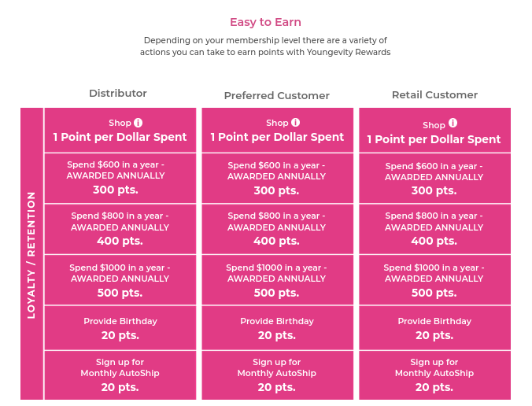The image size is (532, 406).
Task: Click Distributor Spend $600 in a year tile
Action: (x=120, y=178)
